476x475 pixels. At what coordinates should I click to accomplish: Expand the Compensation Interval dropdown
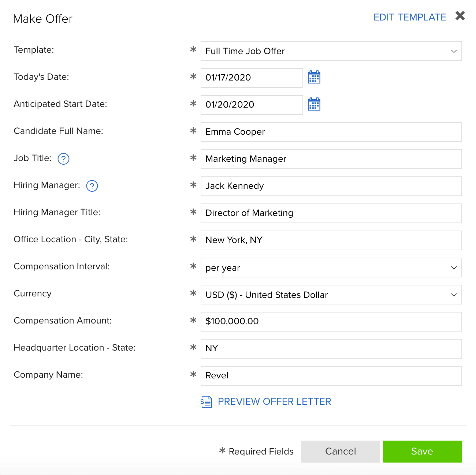click(x=331, y=268)
